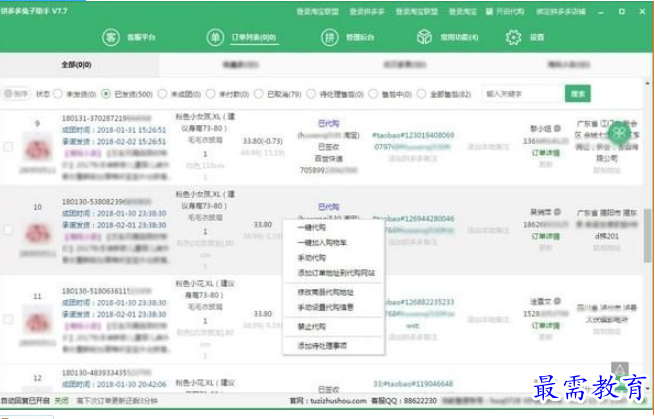Click product thumbnail of order row 10

38,230
